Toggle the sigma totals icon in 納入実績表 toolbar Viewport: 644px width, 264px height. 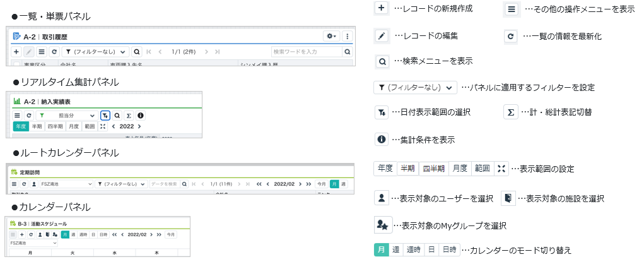pyautogui.click(x=129, y=116)
